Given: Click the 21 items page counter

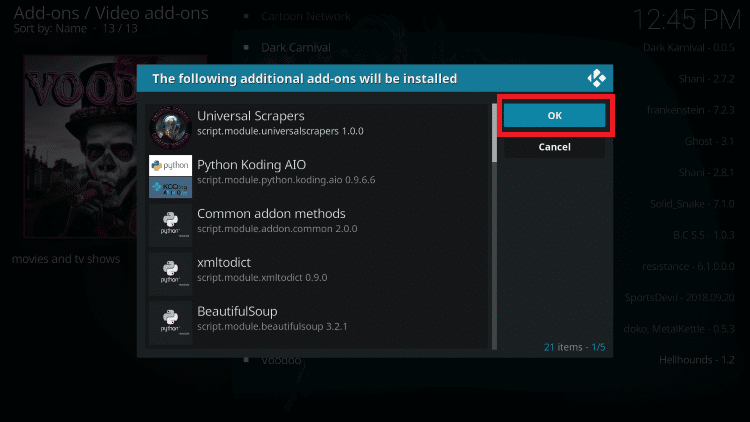Looking at the screenshot, I should pyautogui.click(x=574, y=347).
